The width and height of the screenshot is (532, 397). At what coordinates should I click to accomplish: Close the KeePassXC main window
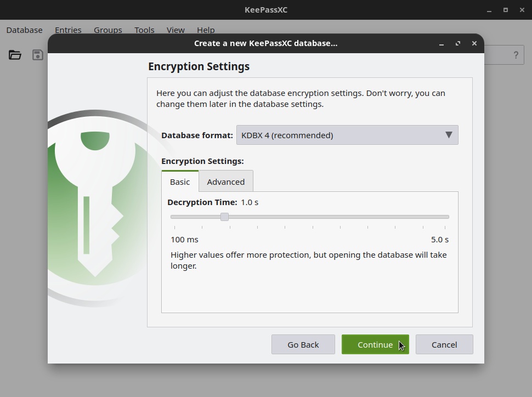pyautogui.click(x=522, y=10)
